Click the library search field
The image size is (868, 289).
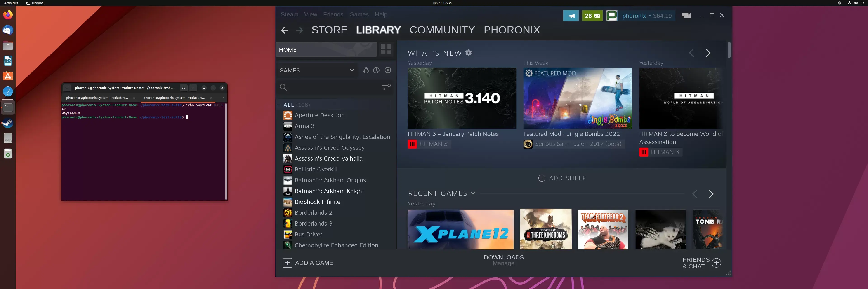[x=328, y=87]
